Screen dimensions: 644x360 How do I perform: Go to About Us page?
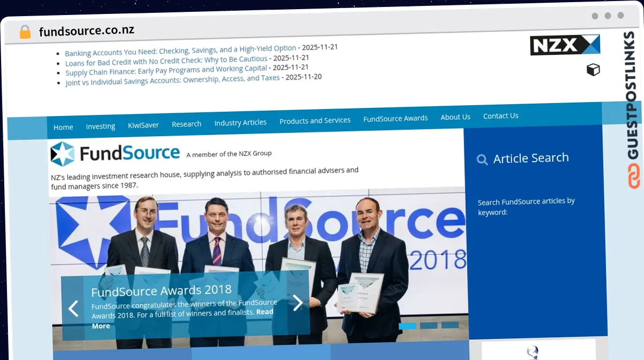coord(455,117)
